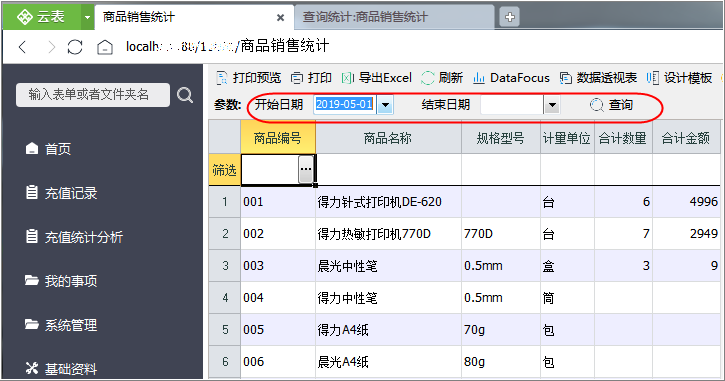
Task: Click 刷新 in the toolbar
Action: click(442, 78)
